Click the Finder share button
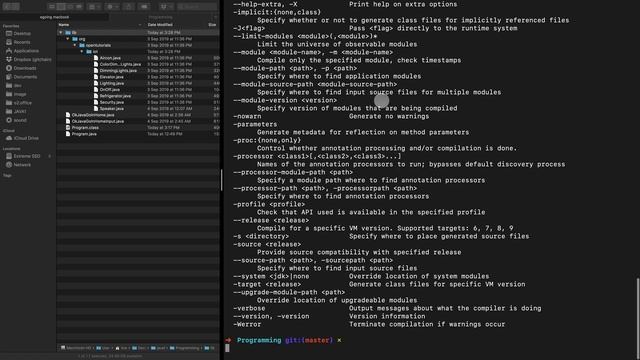This screenshot has height=360, width=640. point(128,7)
